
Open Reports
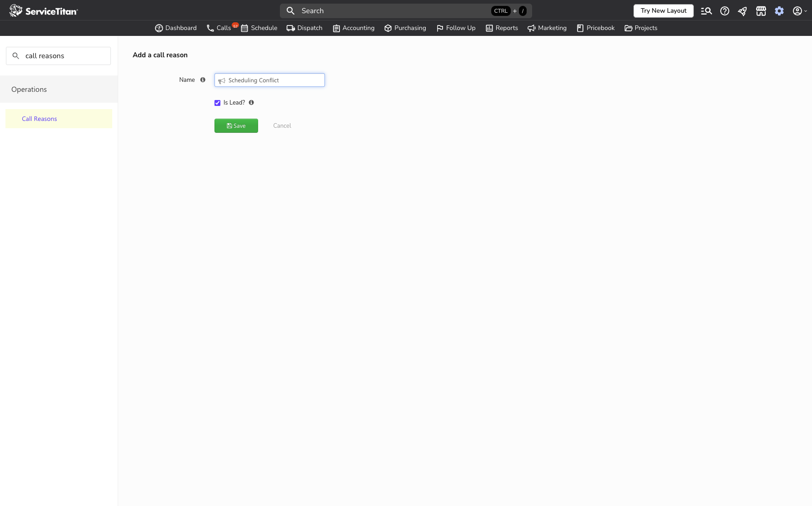click(502, 28)
